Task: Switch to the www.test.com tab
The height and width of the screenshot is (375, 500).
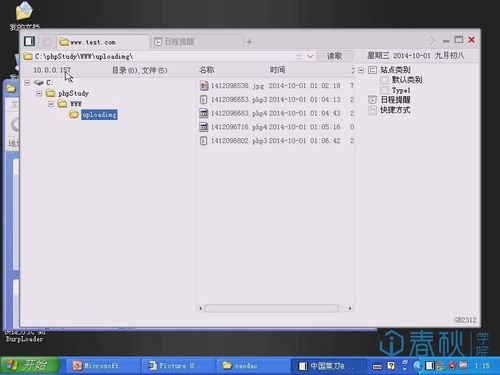Action: (103, 42)
